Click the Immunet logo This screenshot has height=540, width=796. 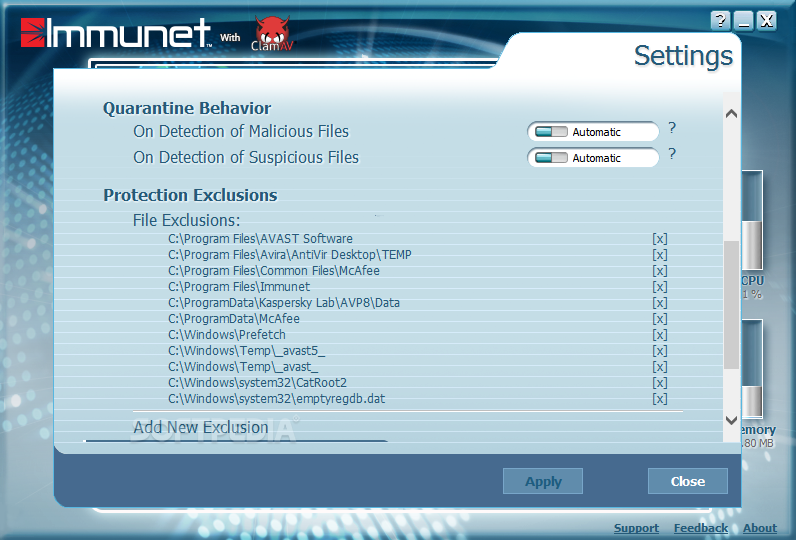[x=116, y=33]
